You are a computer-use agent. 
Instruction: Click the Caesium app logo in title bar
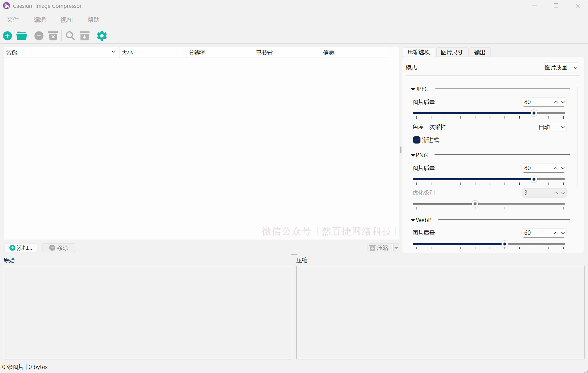[6, 6]
